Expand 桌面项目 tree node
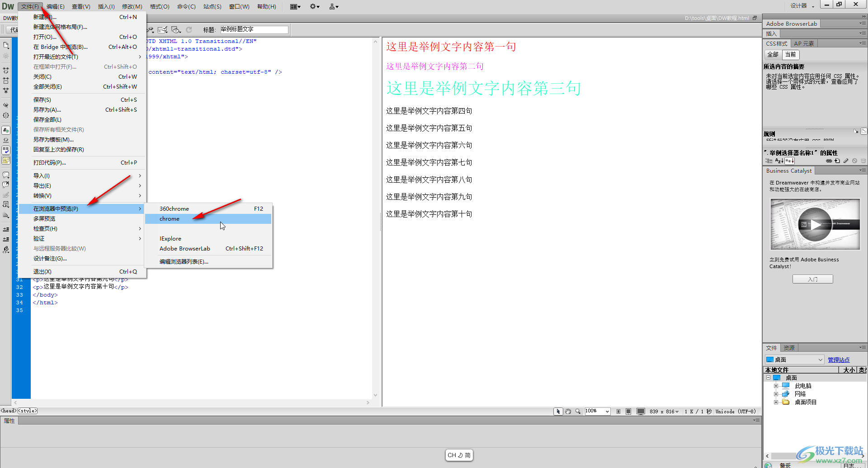This screenshot has width=868, height=468. (x=776, y=402)
